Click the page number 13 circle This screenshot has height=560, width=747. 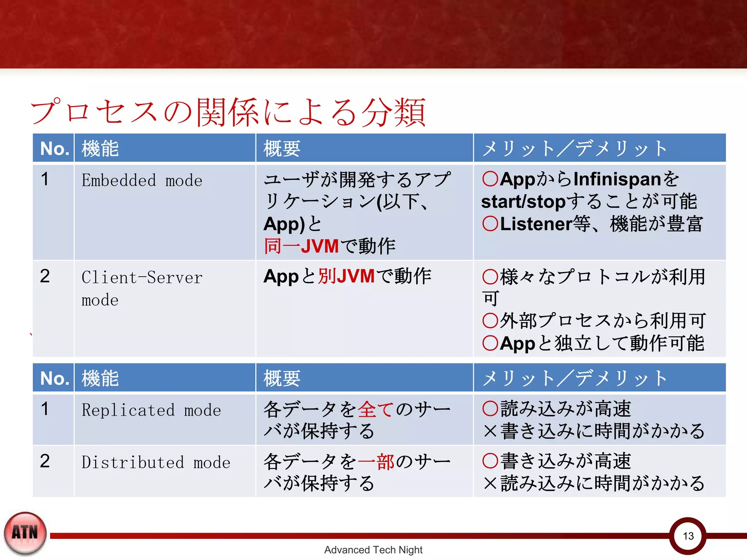pyautogui.click(x=688, y=536)
